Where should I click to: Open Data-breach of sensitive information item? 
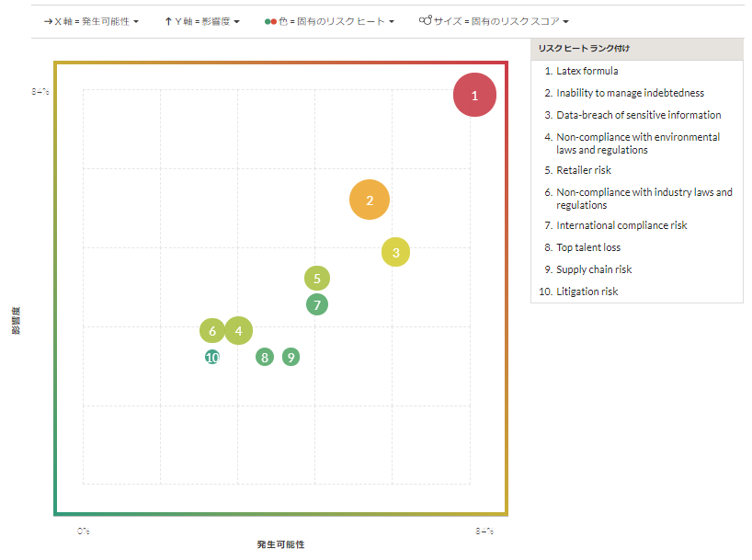pos(638,115)
